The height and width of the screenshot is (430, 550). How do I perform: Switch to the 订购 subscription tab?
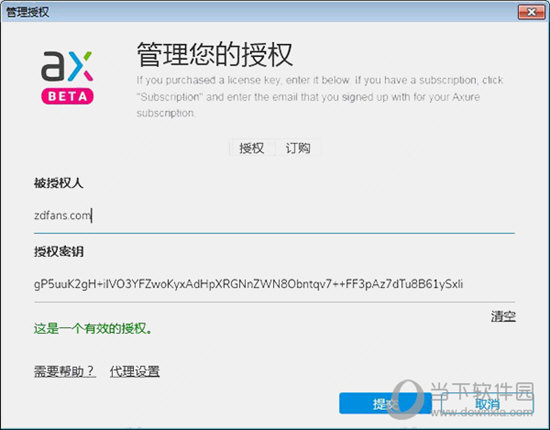pos(298,148)
